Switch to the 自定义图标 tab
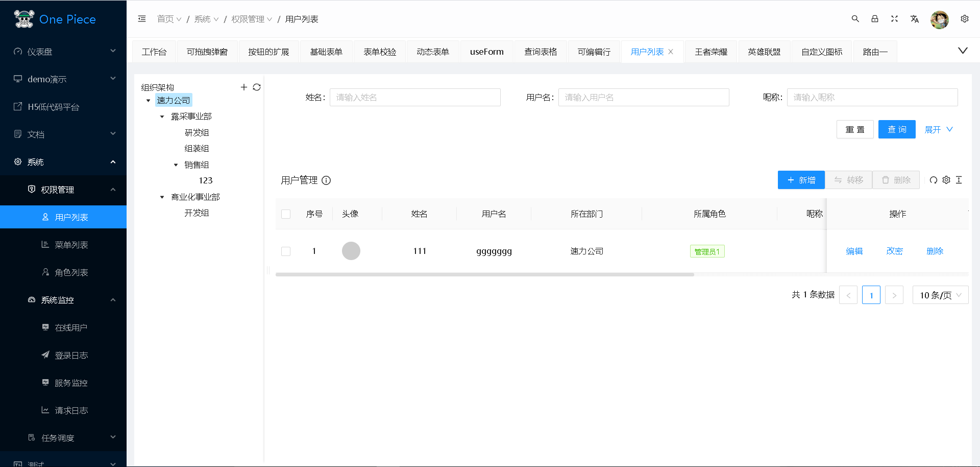 coord(822,52)
